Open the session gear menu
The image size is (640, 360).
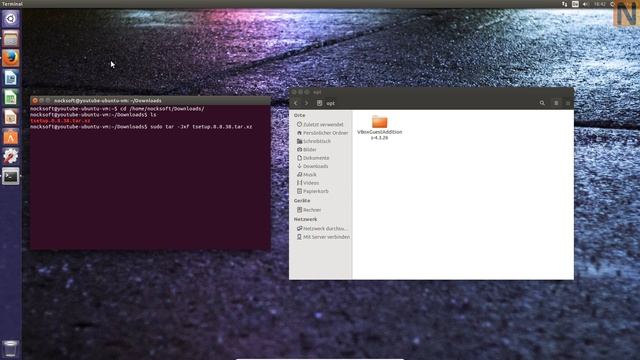pos(612,4)
